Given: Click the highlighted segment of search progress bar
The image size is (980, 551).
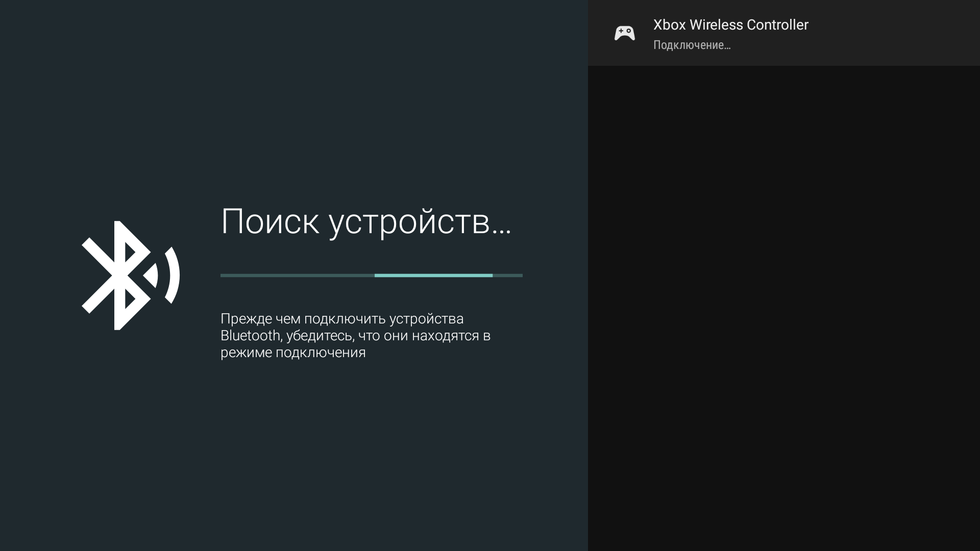Looking at the screenshot, I should (x=433, y=275).
